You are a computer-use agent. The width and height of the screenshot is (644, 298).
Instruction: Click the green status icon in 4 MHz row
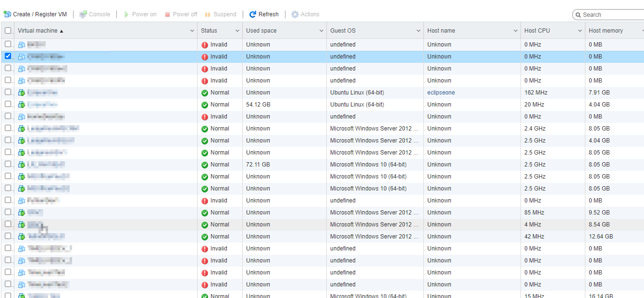tap(205, 225)
